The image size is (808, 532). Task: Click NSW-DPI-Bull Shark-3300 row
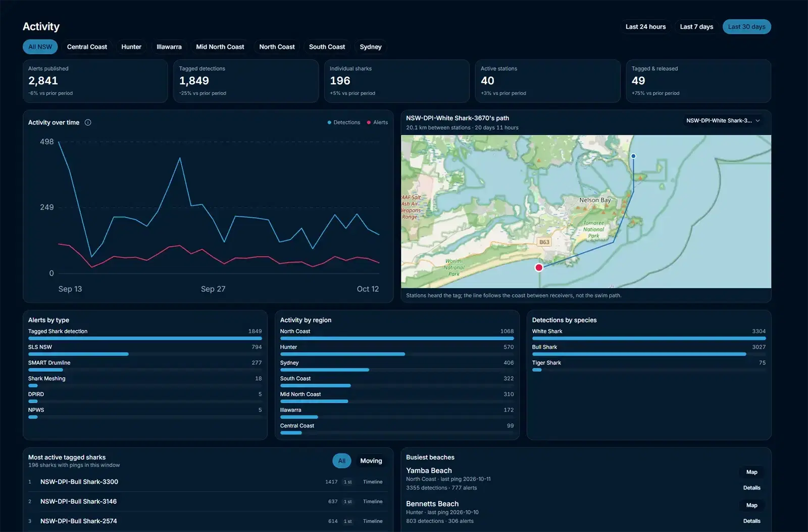coord(208,482)
